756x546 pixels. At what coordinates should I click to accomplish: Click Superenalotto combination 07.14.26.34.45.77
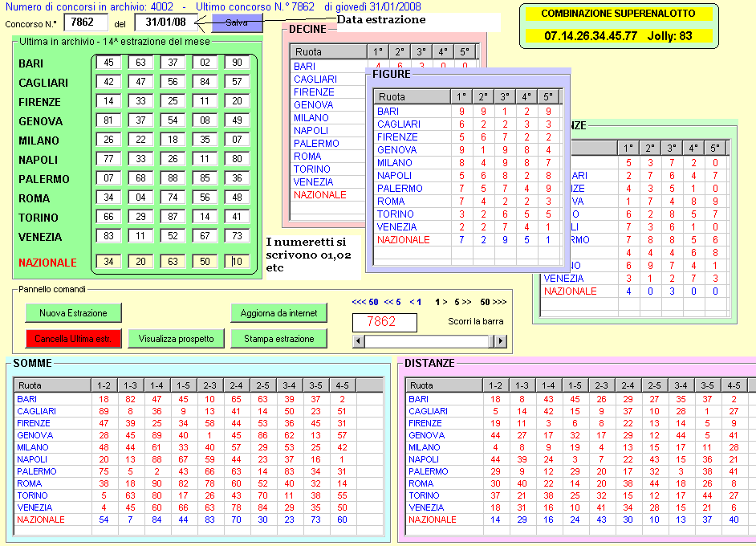(x=591, y=35)
